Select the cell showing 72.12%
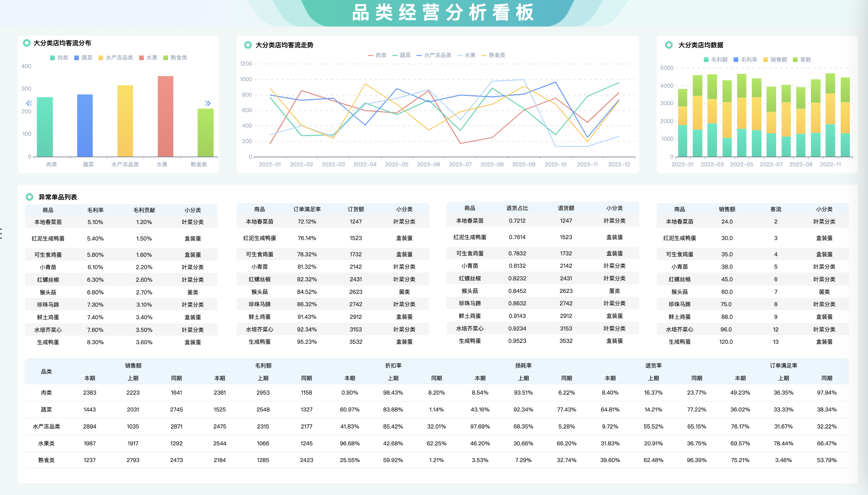 [307, 221]
